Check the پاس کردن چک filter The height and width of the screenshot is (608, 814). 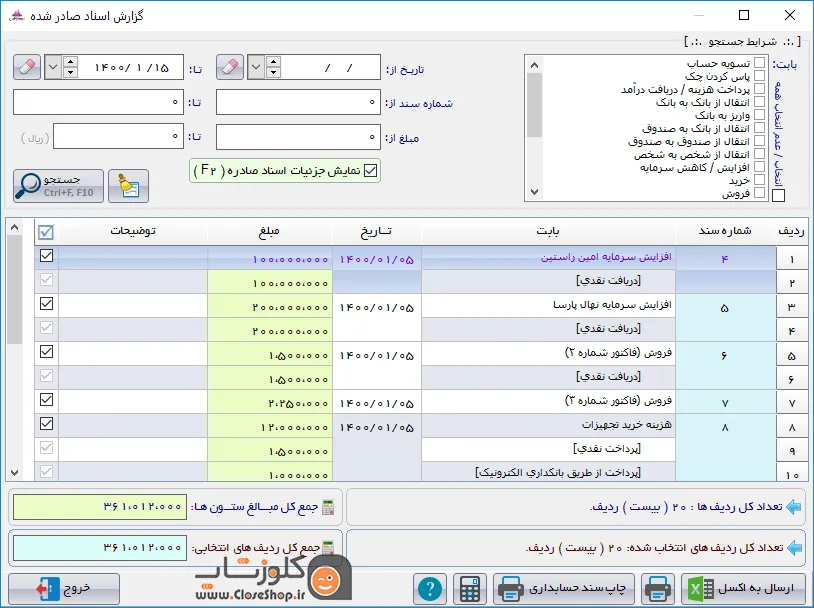click(x=759, y=76)
